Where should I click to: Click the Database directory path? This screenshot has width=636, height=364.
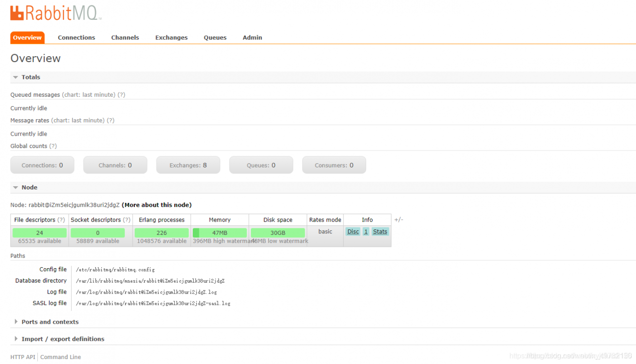coord(150,281)
